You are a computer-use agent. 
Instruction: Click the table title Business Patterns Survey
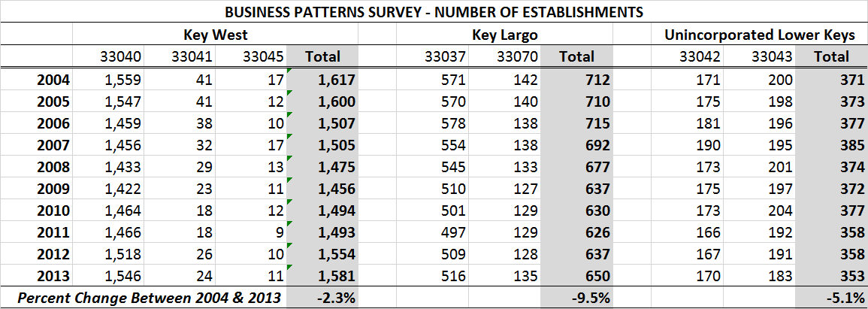[433, 12]
